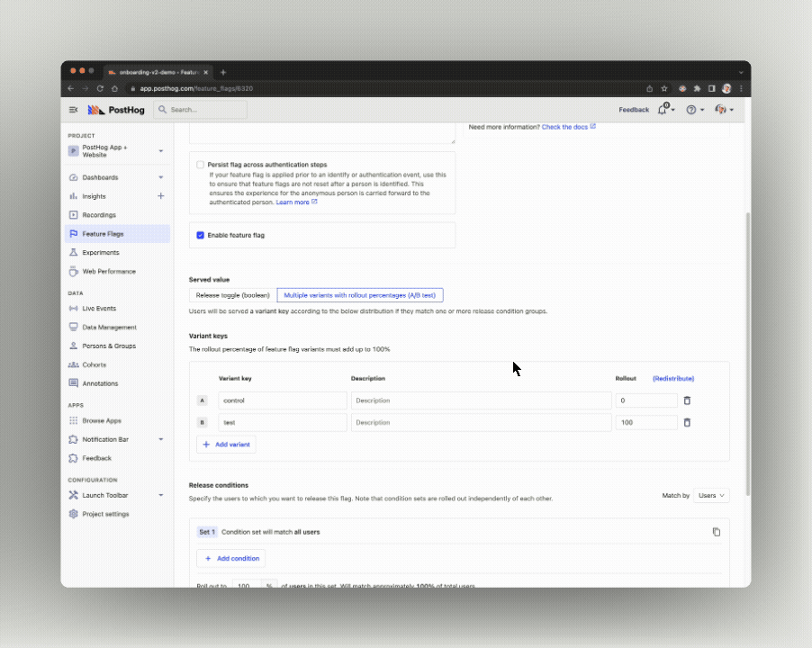Go to Persons & Groups page
This screenshot has width=812, height=648.
click(109, 346)
